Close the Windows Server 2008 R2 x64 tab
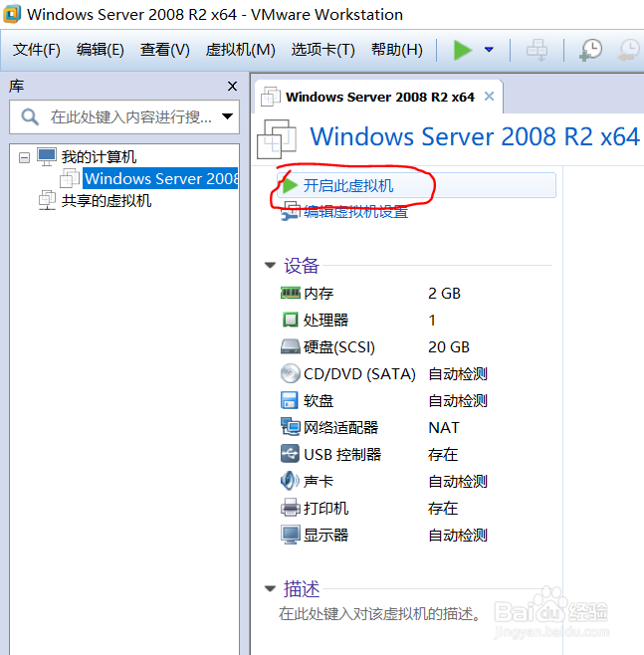Image resolution: width=644 pixels, height=655 pixels. point(489,97)
